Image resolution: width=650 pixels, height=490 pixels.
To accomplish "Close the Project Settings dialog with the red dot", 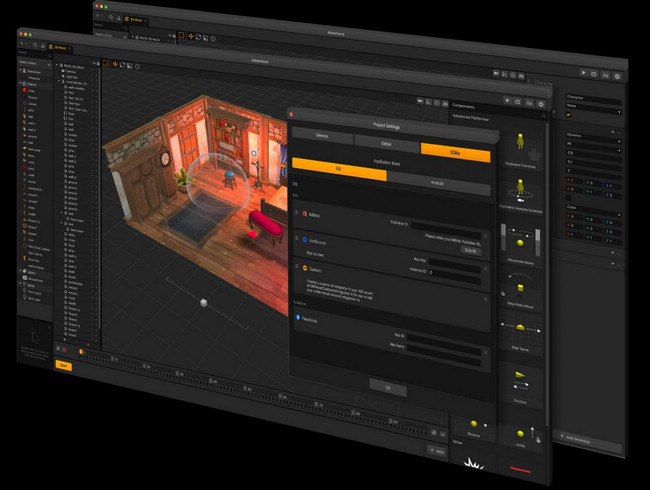I will [x=291, y=114].
